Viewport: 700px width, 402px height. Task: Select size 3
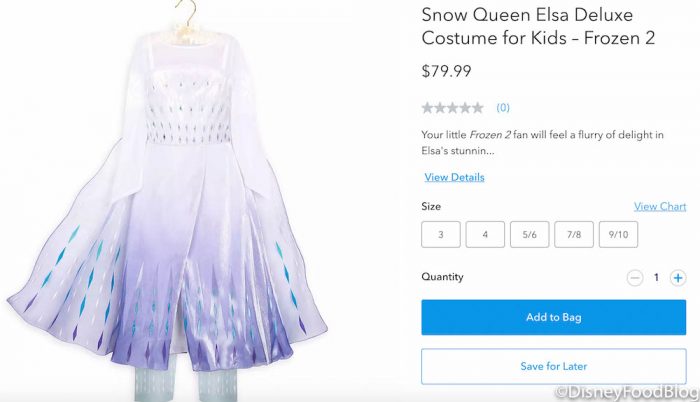tap(441, 235)
